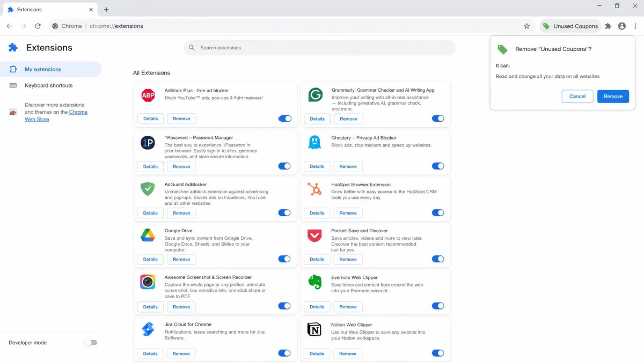Click the green tag icon in remove dialog
Viewport: 644px width, 362px height.
pyautogui.click(x=502, y=49)
